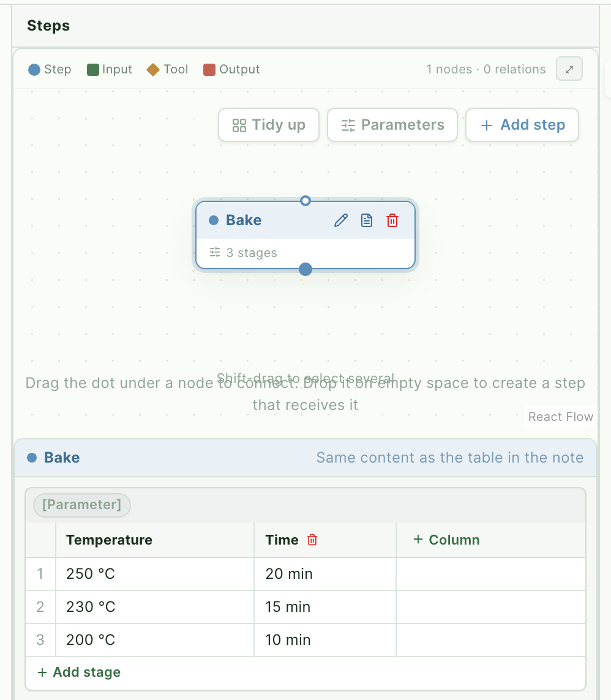Delete the Time column trash icon

[312, 540]
